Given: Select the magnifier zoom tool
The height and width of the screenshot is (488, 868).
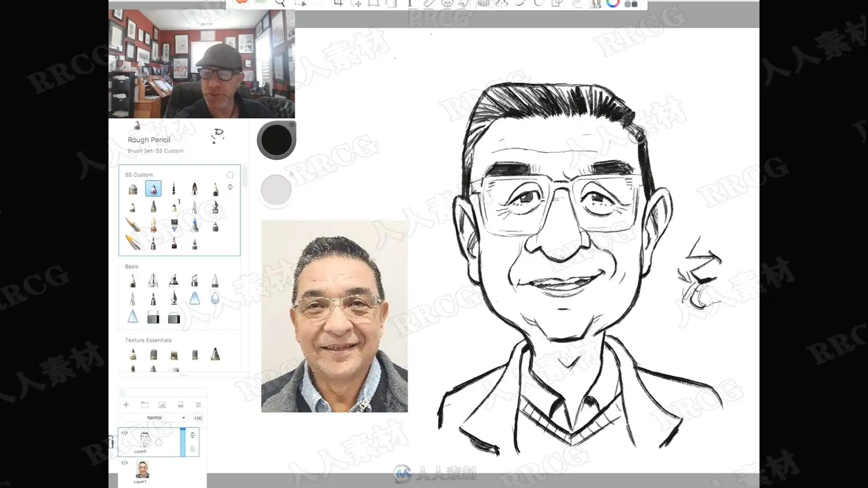Looking at the screenshot, I should (280, 4).
